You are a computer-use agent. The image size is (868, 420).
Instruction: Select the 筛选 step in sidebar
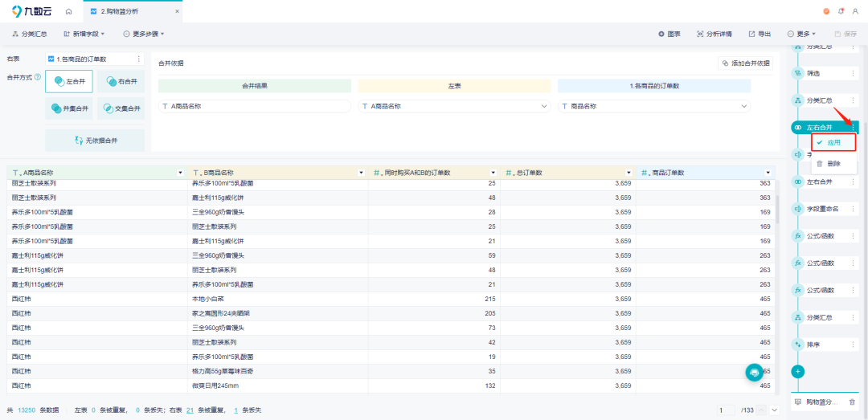(x=825, y=73)
